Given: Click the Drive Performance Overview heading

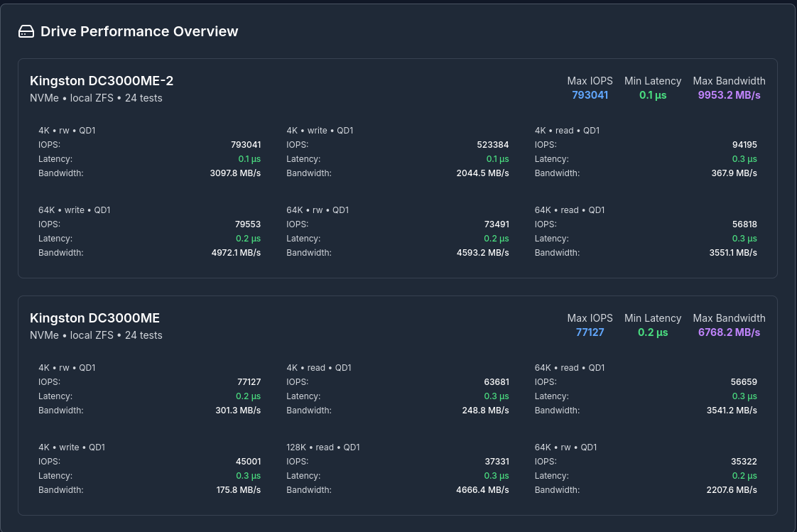Looking at the screenshot, I should point(139,31).
